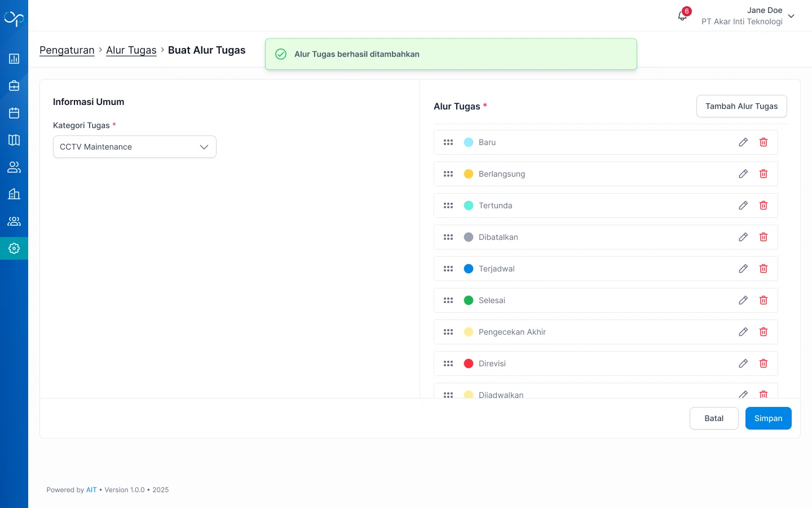Click the app logo in sidebar
This screenshot has width=812, height=508.
coord(14,19)
